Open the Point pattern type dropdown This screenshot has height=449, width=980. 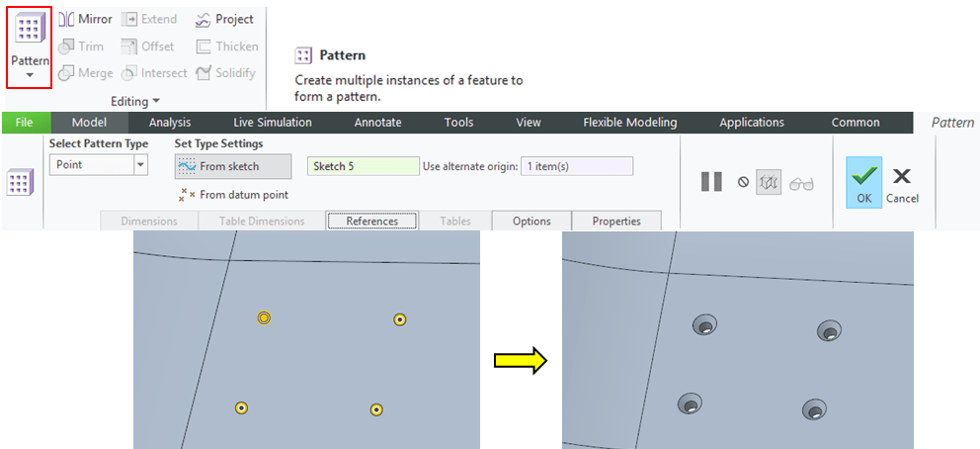point(140,165)
